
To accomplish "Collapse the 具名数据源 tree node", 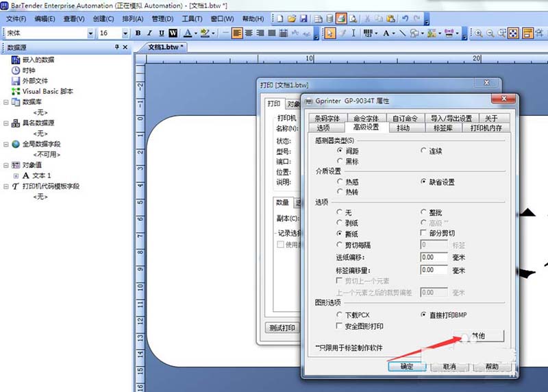I will point(6,123).
